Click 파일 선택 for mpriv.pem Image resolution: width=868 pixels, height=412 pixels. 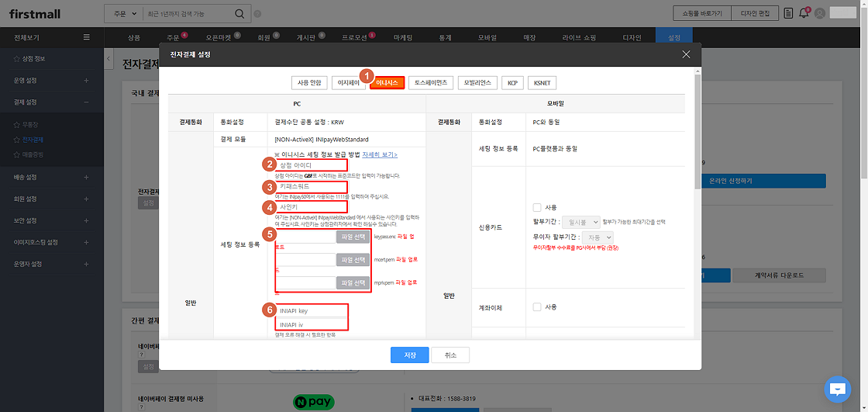[353, 282]
